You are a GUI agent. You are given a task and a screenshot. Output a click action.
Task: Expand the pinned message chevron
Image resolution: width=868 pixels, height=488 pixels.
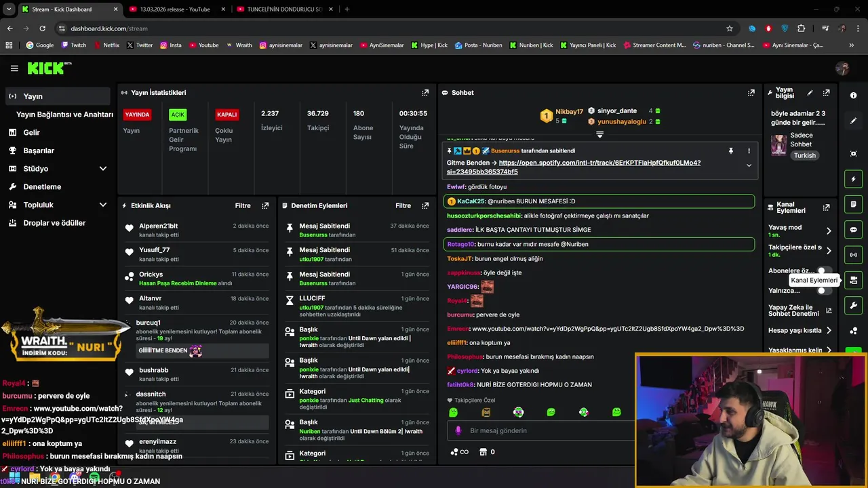coord(749,165)
